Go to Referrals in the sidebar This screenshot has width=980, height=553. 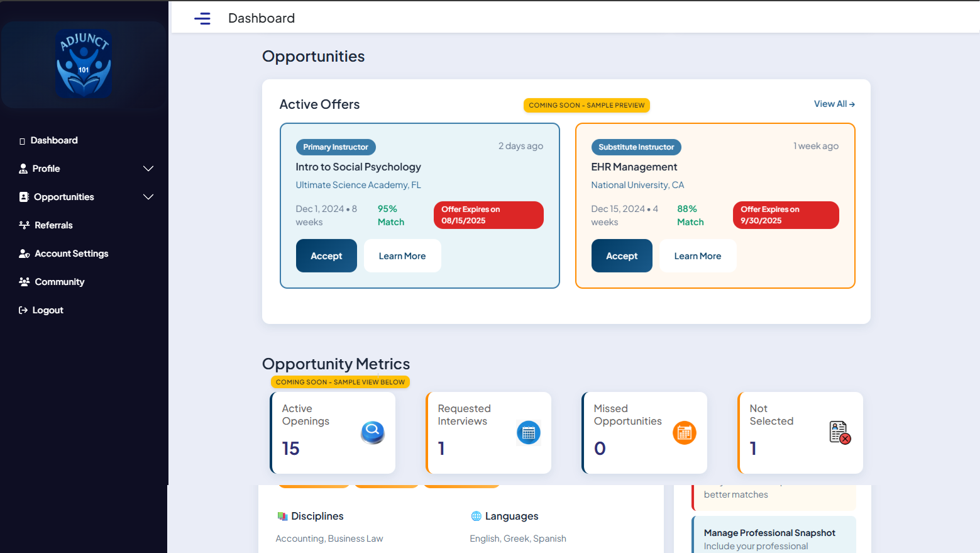click(53, 225)
